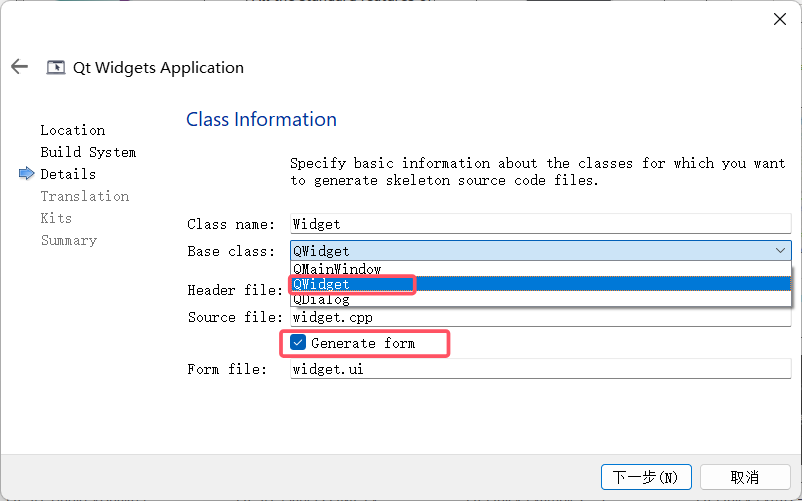Uncheck the Generate form checkbox
Image resolution: width=802 pixels, height=501 pixels.
tap(298, 343)
